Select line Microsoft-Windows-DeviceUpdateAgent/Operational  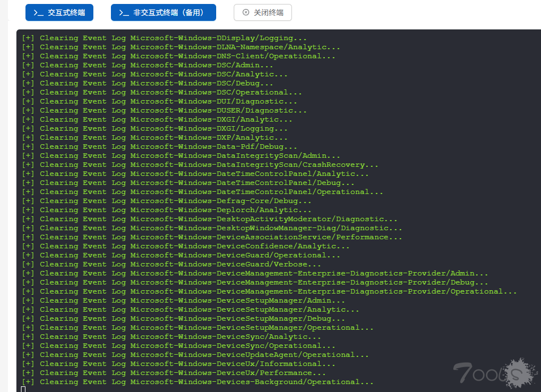coord(195,355)
